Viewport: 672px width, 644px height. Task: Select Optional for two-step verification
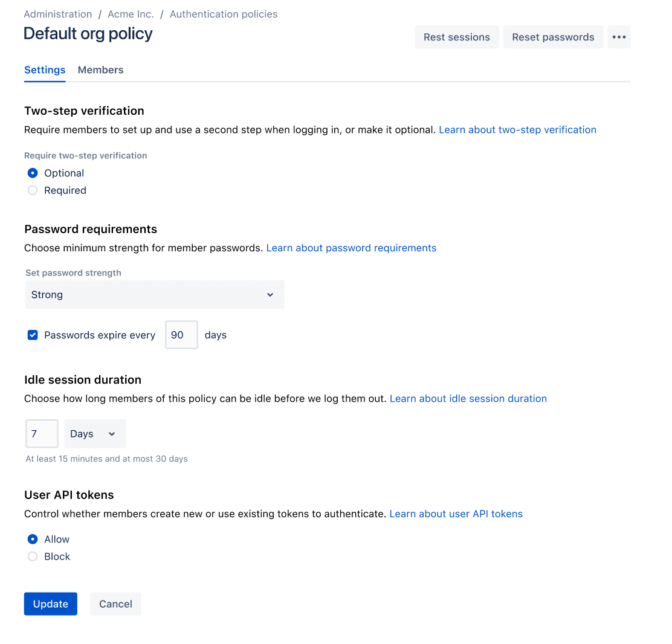32,173
